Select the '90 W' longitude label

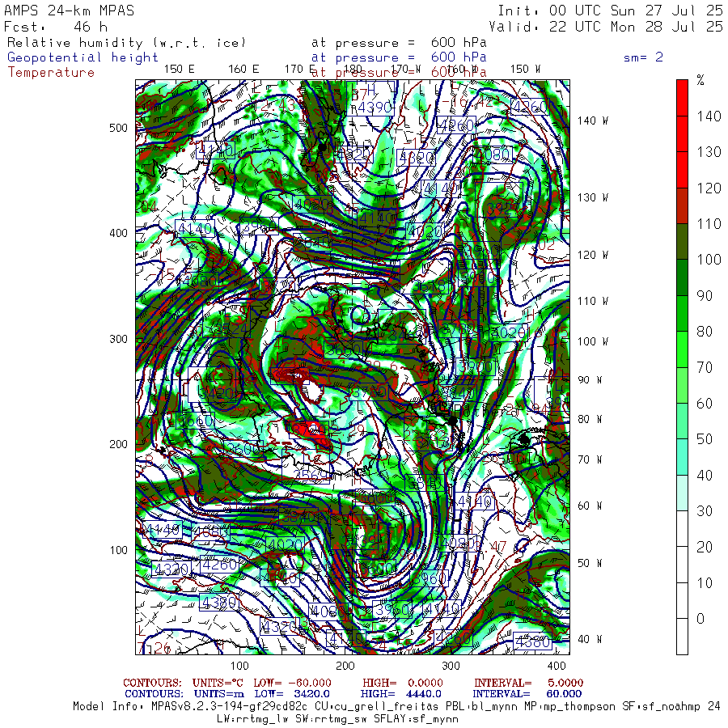click(590, 380)
